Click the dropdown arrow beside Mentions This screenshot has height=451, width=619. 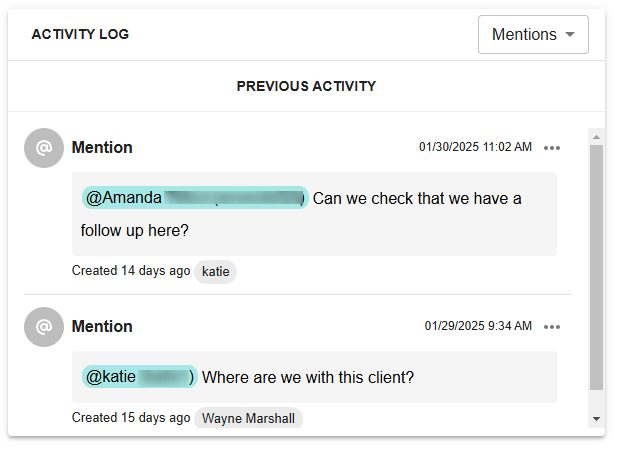click(x=570, y=34)
